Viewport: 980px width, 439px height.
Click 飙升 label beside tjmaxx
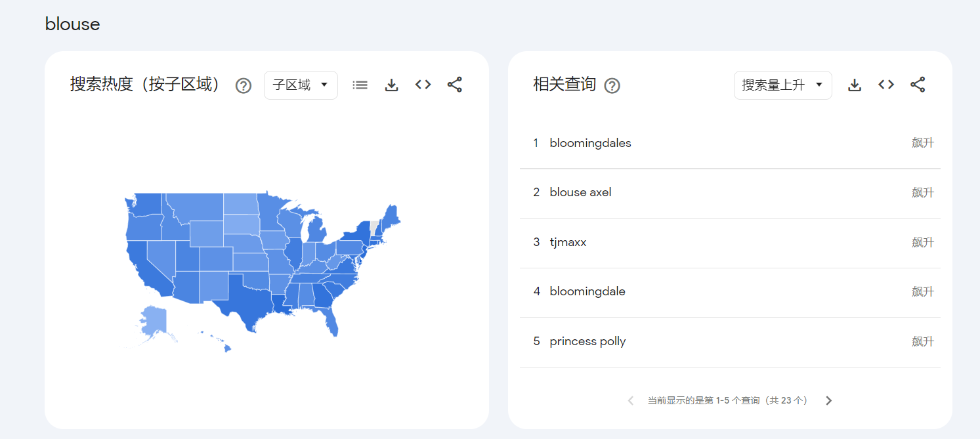coord(923,243)
